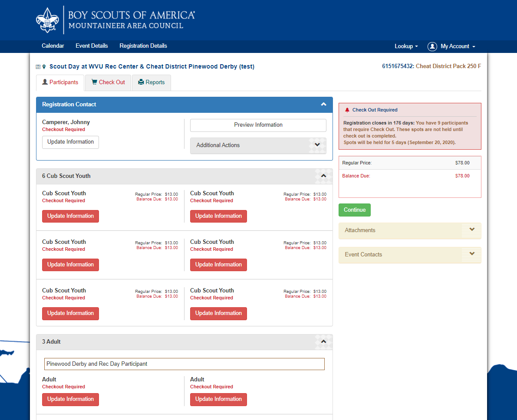The height and width of the screenshot is (420, 517).
Task: Expand the Additional Actions dropdown
Action: click(258, 145)
